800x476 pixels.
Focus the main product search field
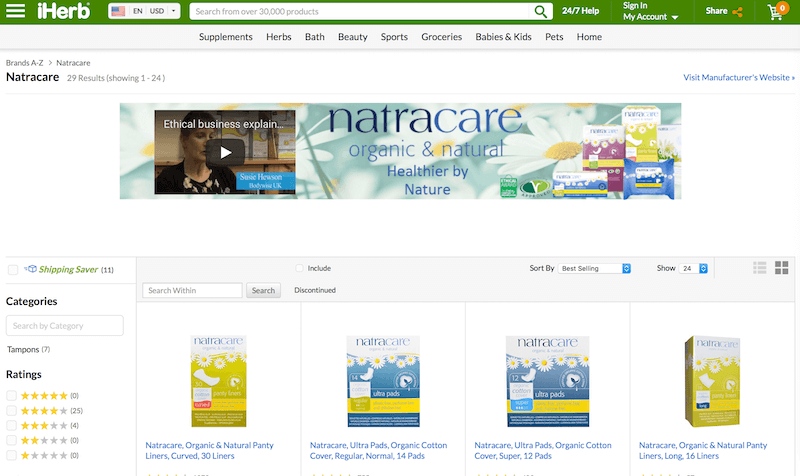pyautogui.click(x=361, y=11)
